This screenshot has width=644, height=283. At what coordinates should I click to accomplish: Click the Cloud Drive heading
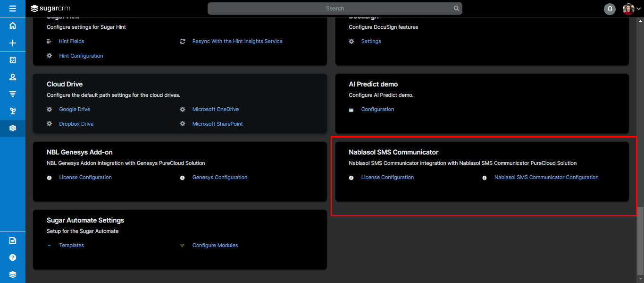click(x=65, y=84)
